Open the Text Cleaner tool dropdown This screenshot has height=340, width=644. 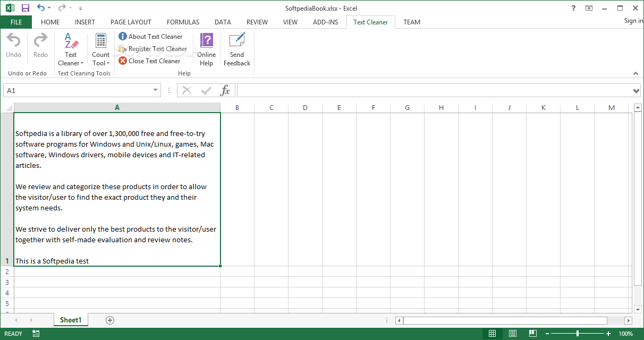pos(71,49)
